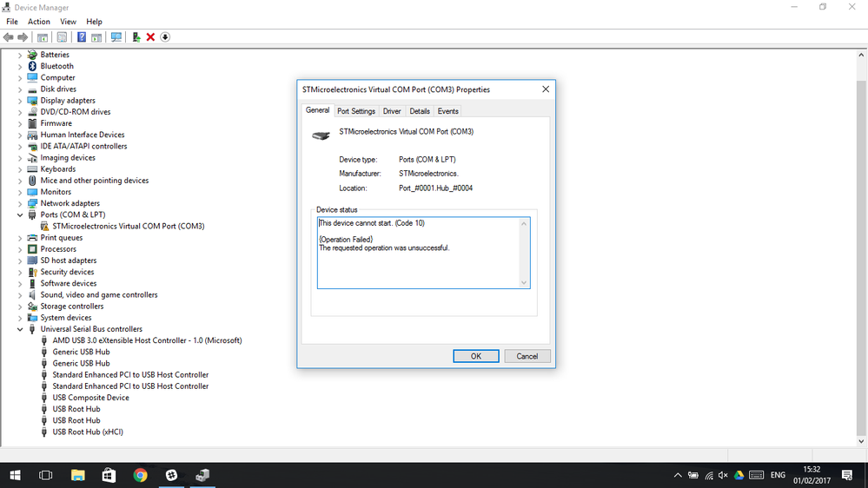Click Scan for hardware changes monitor icon
This screenshot has width=868, height=488.
[x=116, y=37]
